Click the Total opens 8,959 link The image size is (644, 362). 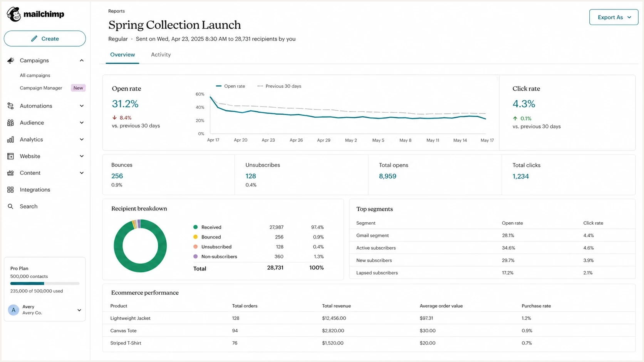pyautogui.click(x=387, y=176)
